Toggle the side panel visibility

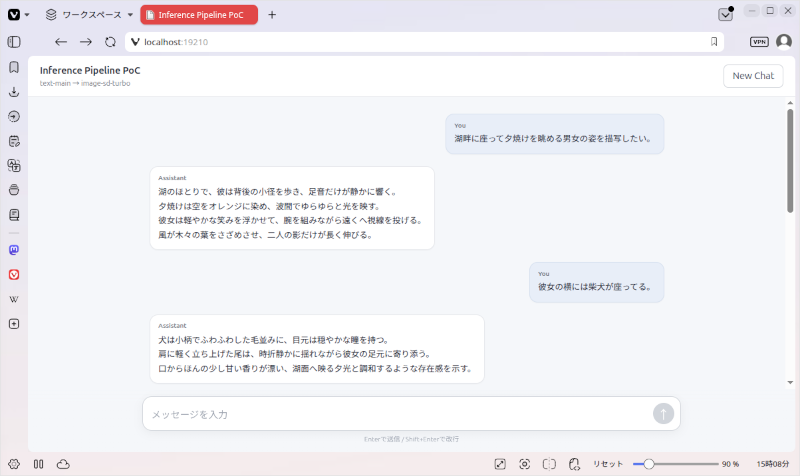pos(14,42)
